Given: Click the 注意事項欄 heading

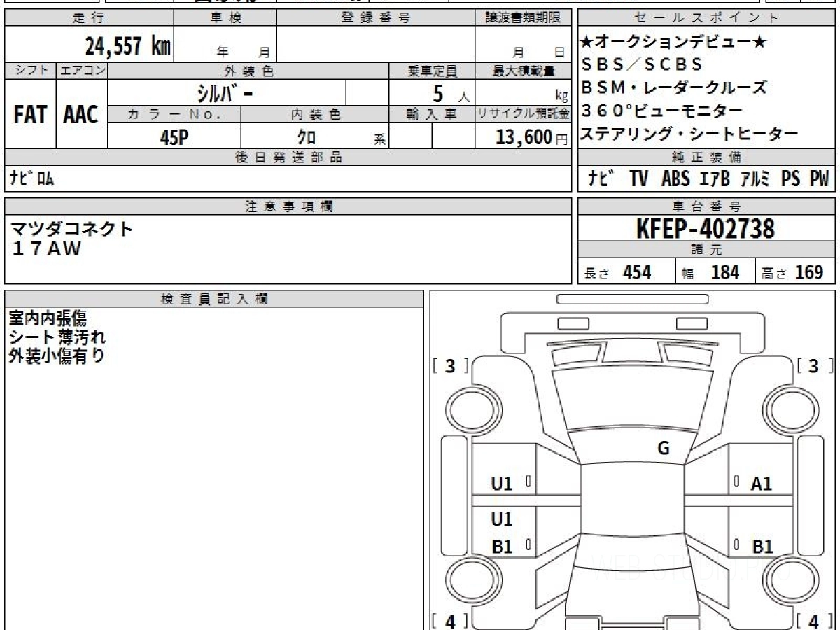Looking at the screenshot, I should tap(288, 206).
